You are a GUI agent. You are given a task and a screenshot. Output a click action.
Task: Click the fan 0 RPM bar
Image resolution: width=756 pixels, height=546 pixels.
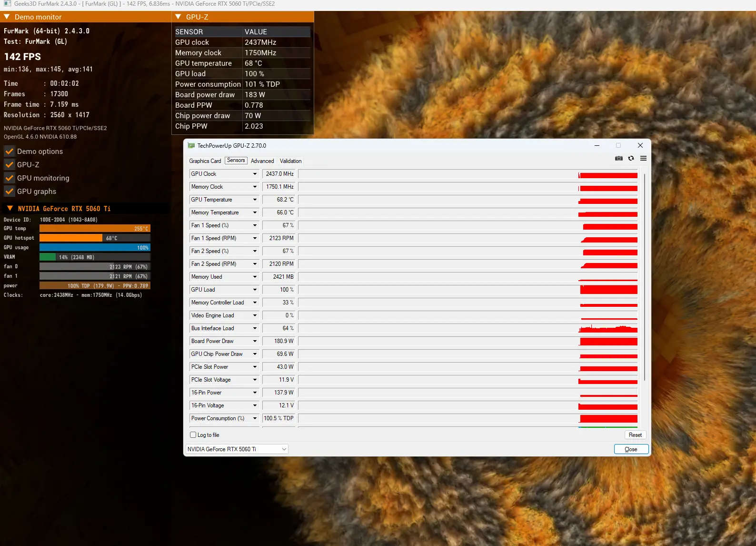pos(95,267)
